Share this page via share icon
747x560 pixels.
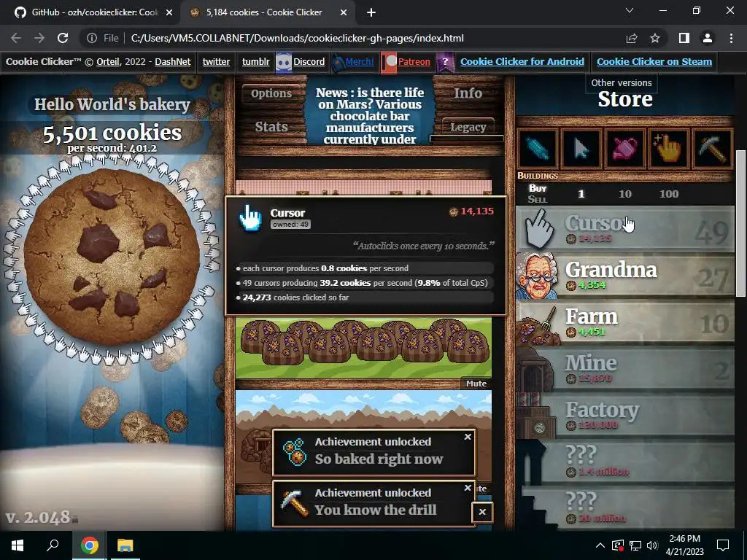pyautogui.click(x=632, y=38)
